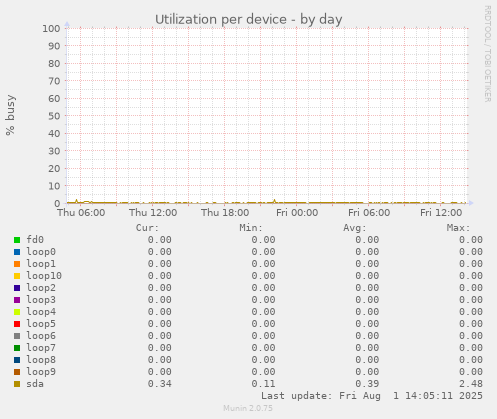Click the red loop5 legend color square
Viewport: 497px width, 419px height.
pos(17,324)
